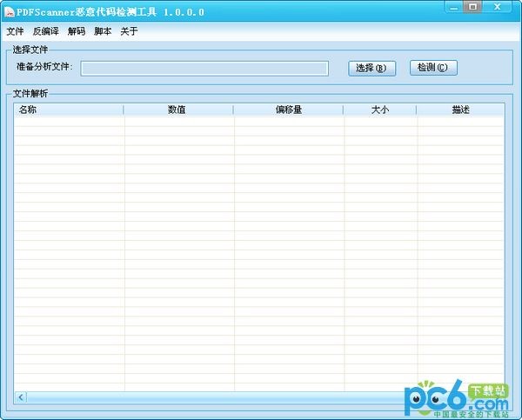This screenshot has width=522, height=420.
Task: Open the 关于 menu
Action: pos(129,31)
